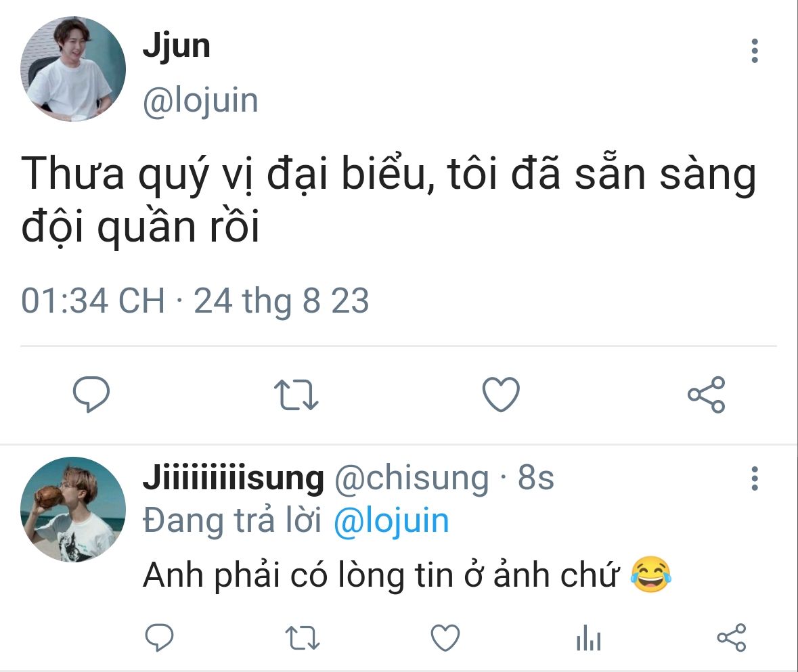Screen dimensions: 798x672
Task: Share Jjun's main tweet
Action: tap(706, 395)
